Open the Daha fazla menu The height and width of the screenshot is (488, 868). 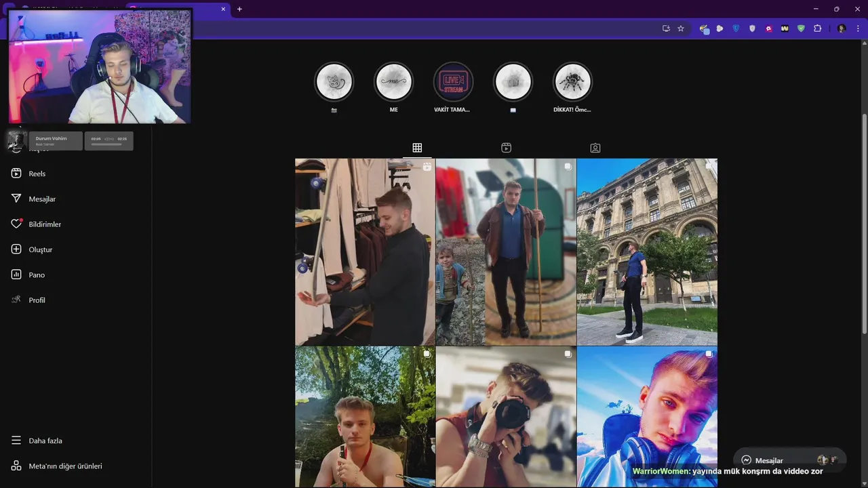37,441
